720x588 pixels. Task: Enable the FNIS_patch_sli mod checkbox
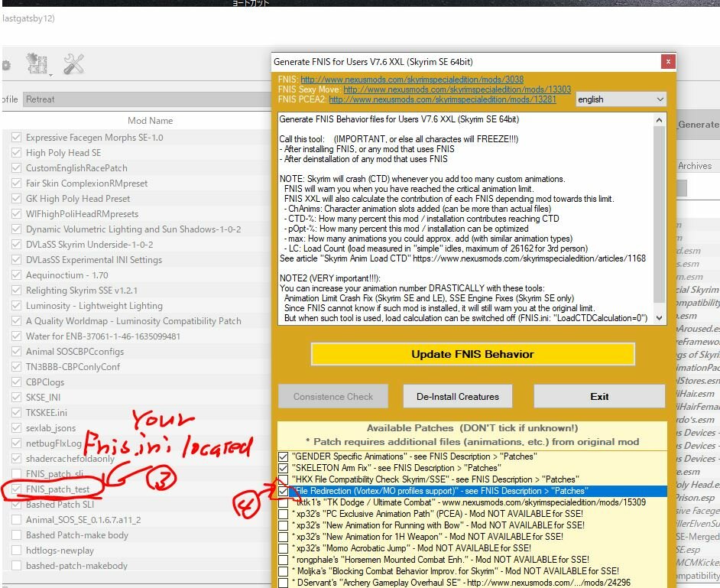click(x=16, y=473)
